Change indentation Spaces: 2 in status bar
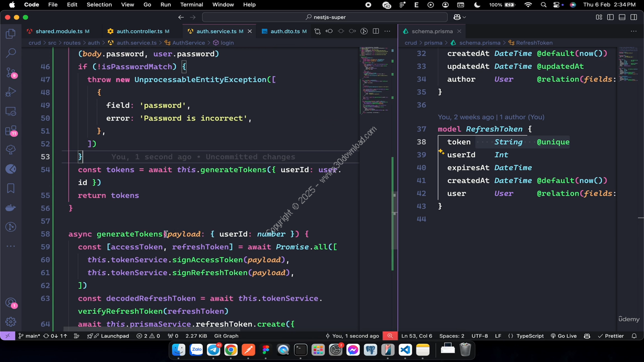 [x=451, y=336]
